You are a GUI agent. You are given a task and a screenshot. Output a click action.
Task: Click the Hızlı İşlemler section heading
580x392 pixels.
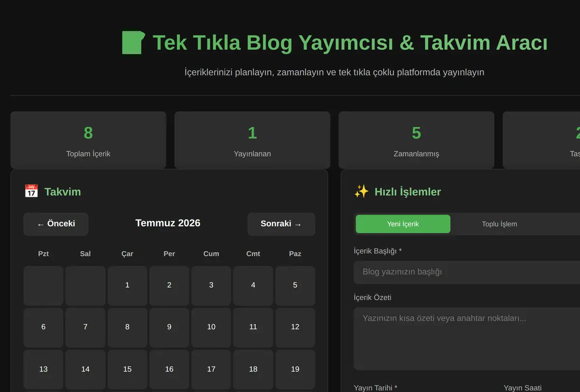click(408, 192)
